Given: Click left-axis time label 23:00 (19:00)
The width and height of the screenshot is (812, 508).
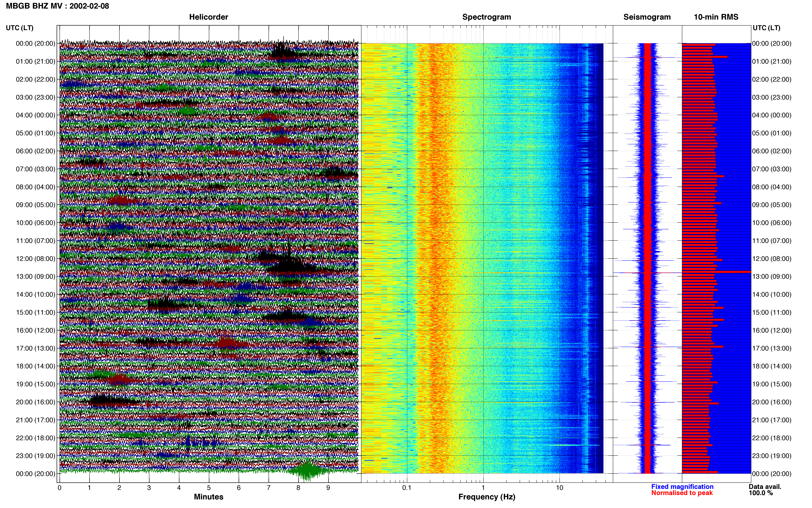Looking at the screenshot, I should click(x=36, y=456).
